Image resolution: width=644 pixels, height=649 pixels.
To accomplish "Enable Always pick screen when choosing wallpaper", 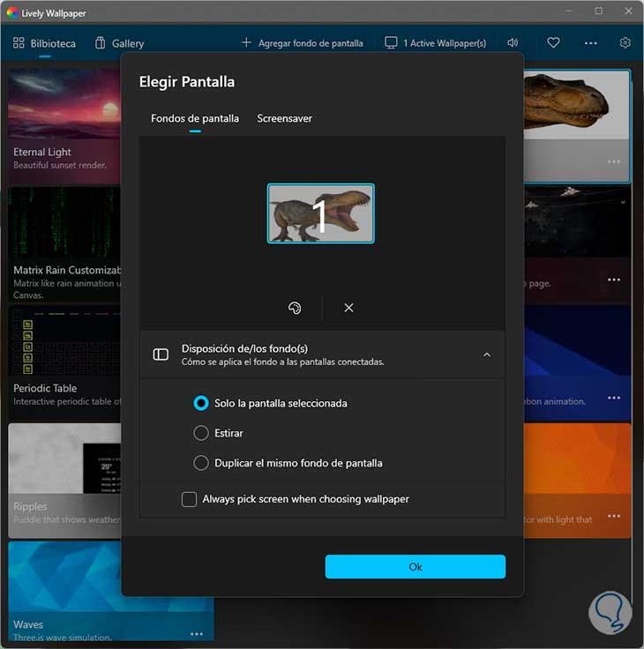I will click(295, 499).
